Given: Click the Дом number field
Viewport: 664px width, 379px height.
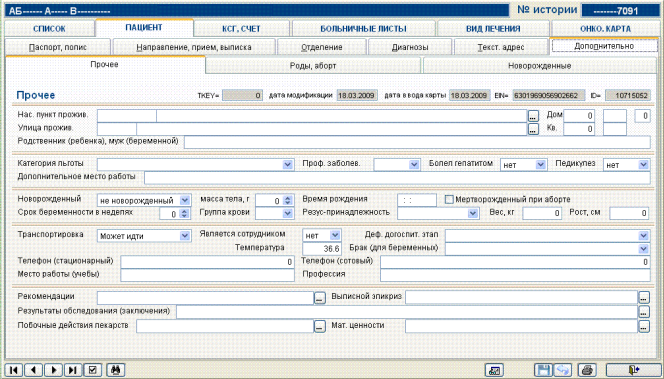Looking at the screenshot, I should [579, 116].
